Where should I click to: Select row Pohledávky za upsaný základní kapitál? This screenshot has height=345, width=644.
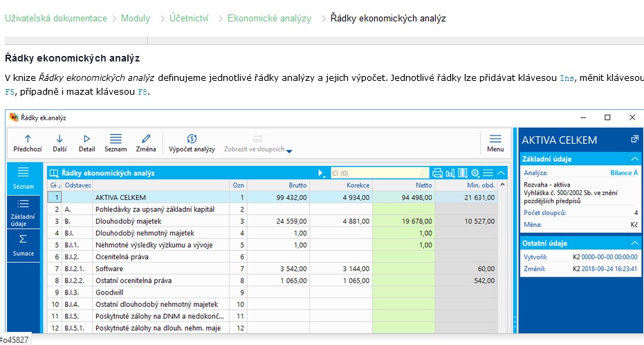273,209
